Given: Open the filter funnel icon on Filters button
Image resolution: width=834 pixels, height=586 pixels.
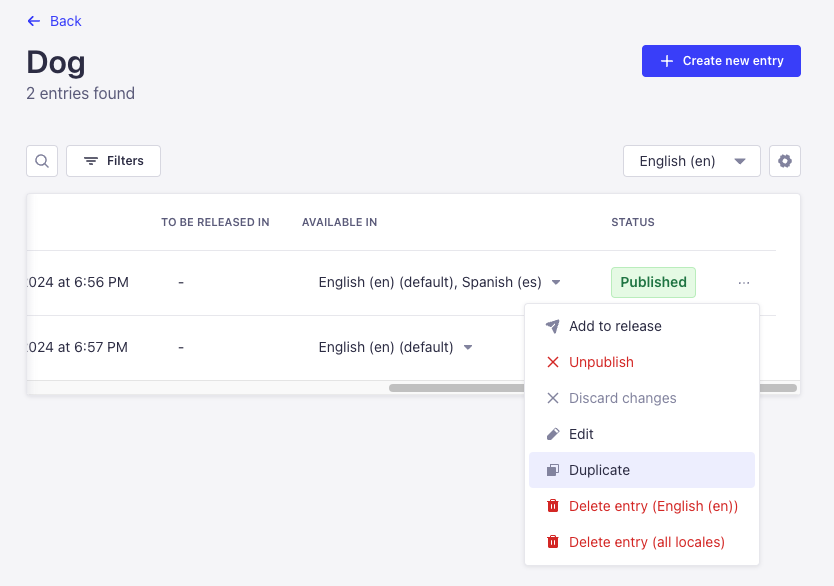Looking at the screenshot, I should [88, 160].
